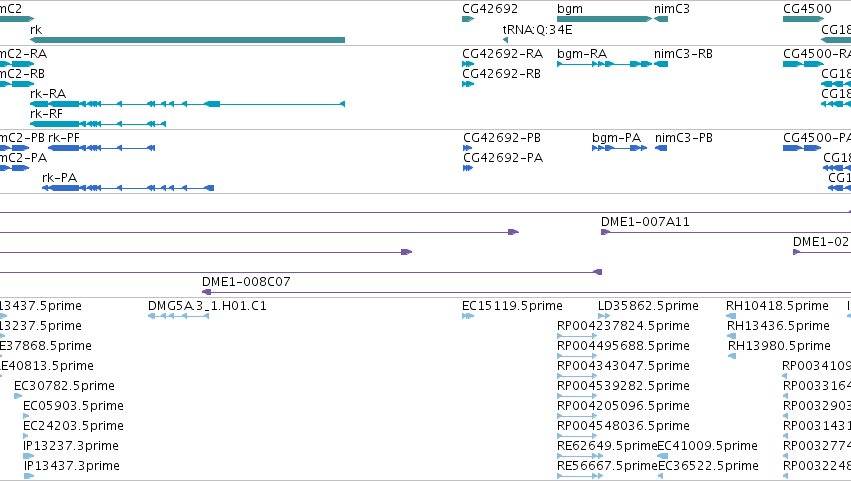
Task: Click the CG42692-RA transcript label
Action: coord(503,54)
